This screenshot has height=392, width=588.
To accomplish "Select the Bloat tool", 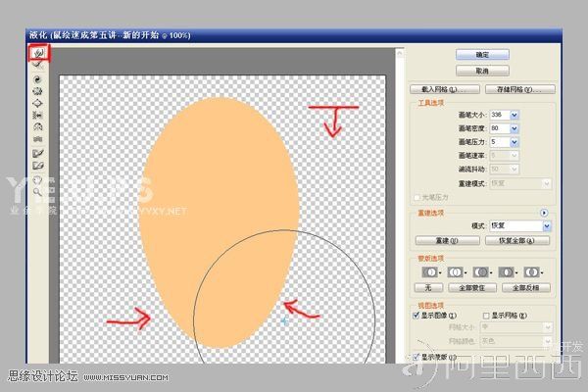I will tap(37, 103).
